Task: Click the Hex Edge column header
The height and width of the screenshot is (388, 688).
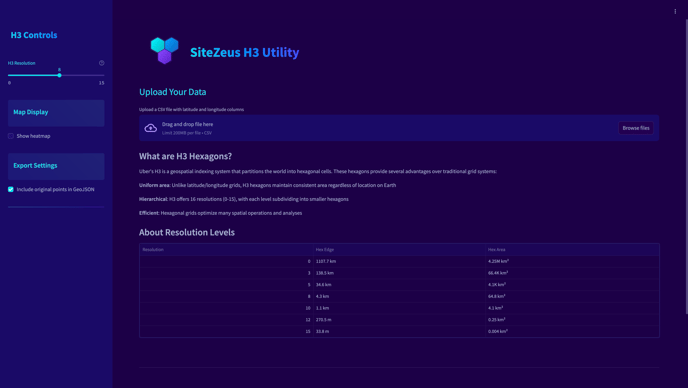Action: [400, 249]
